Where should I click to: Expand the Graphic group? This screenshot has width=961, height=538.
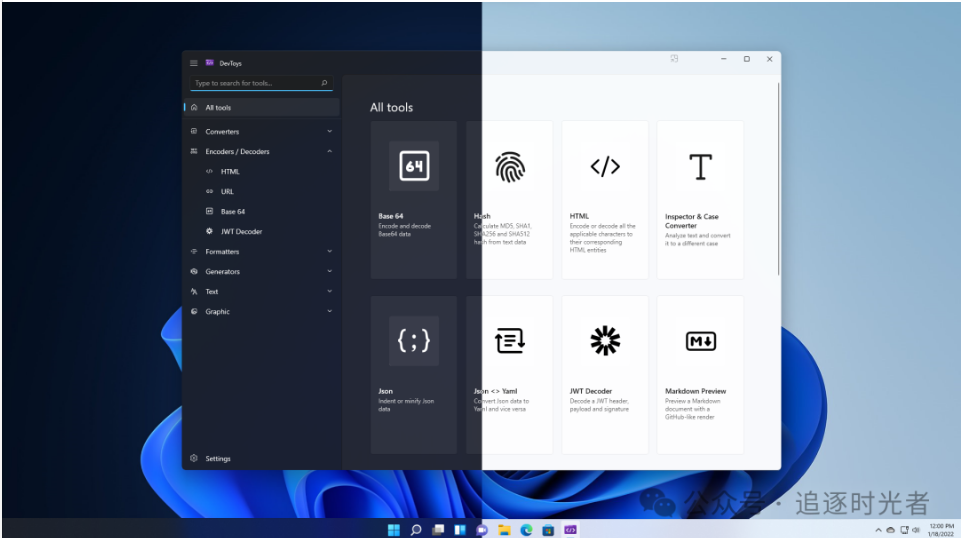(x=330, y=311)
